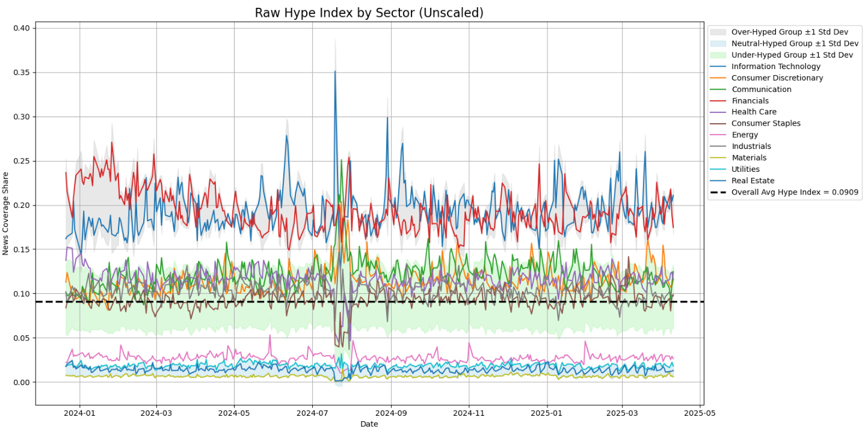Click the Energy pink legend line marker

pos(719,135)
